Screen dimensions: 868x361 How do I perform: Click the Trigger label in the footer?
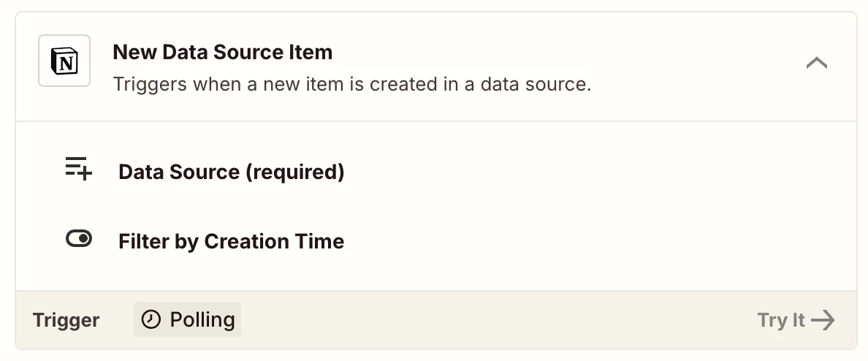click(x=66, y=320)
